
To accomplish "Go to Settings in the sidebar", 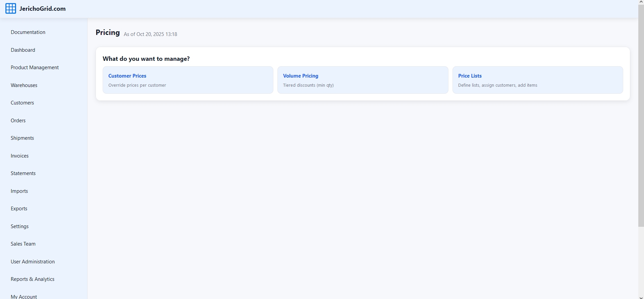I will 19,226.
